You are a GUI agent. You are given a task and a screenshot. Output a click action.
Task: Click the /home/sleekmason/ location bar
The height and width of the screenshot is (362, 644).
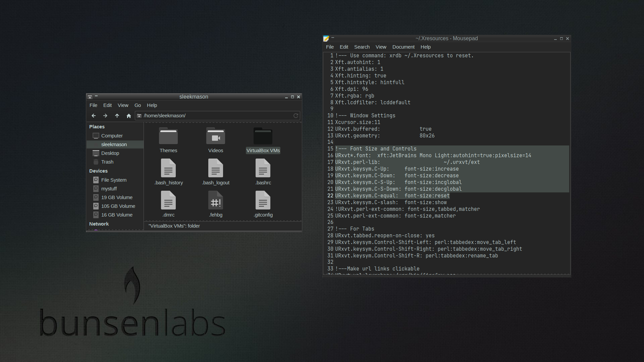coord(217,116)
